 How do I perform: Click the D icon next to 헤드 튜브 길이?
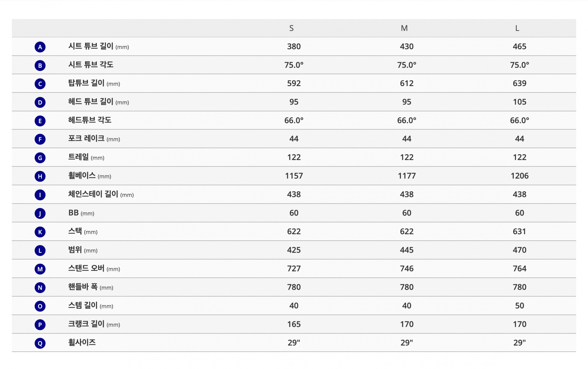click(x=40, y=102)
